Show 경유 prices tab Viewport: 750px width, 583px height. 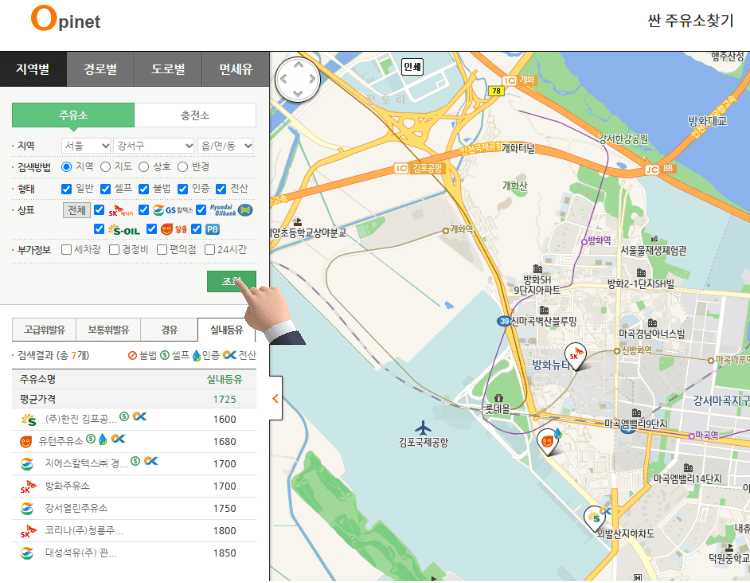tap(169, 330)
